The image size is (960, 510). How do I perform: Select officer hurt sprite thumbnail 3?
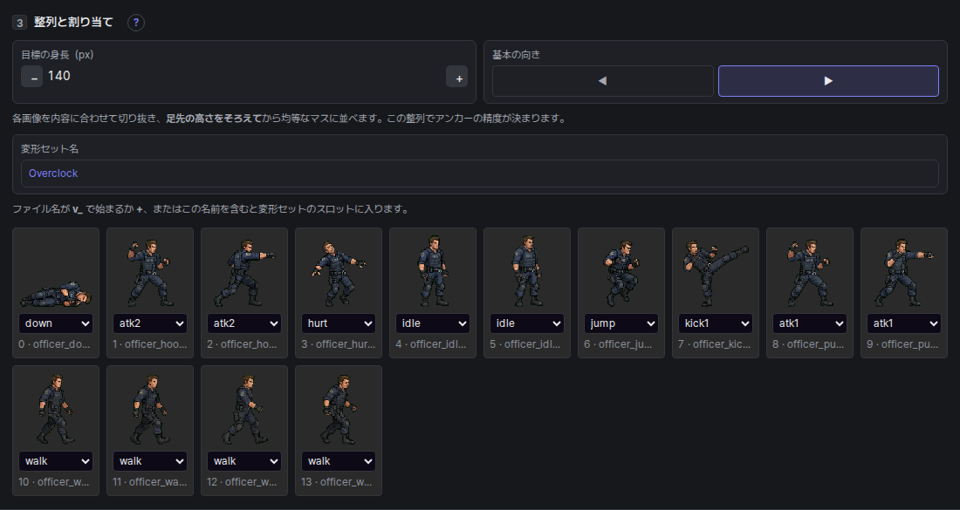click(339, 272)
